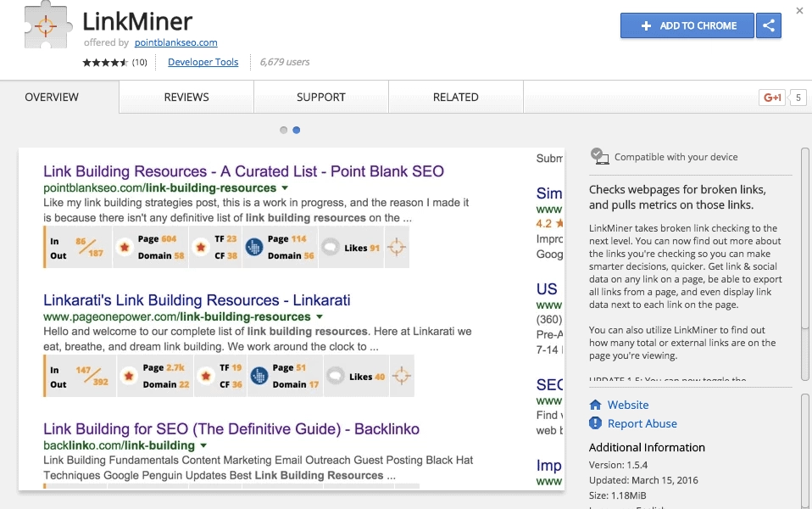Expand the pointblankseo.com result dropdown arrow
This screenshot has width=812, height=509.
click(x=285, y=187)
